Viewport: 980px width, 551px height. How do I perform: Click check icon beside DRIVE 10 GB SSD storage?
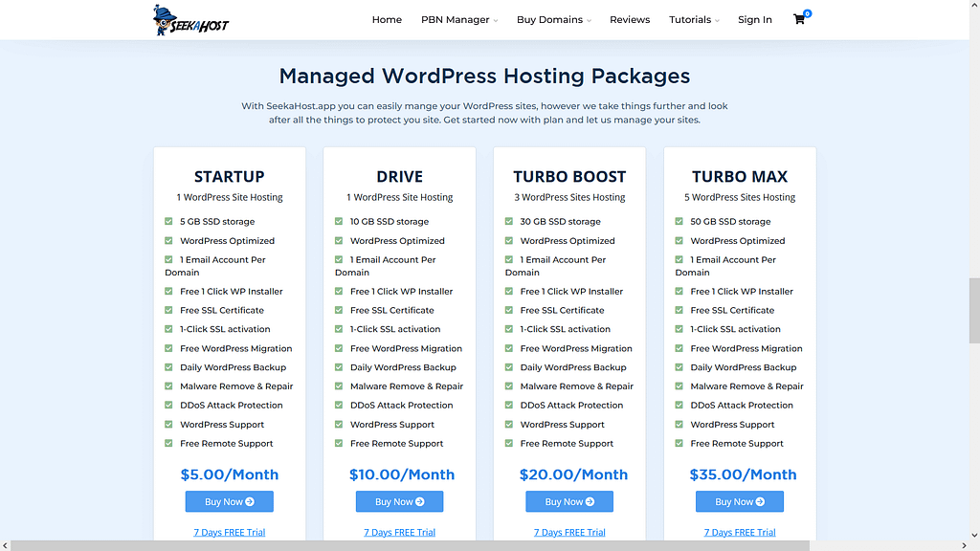tap(339, 221)
